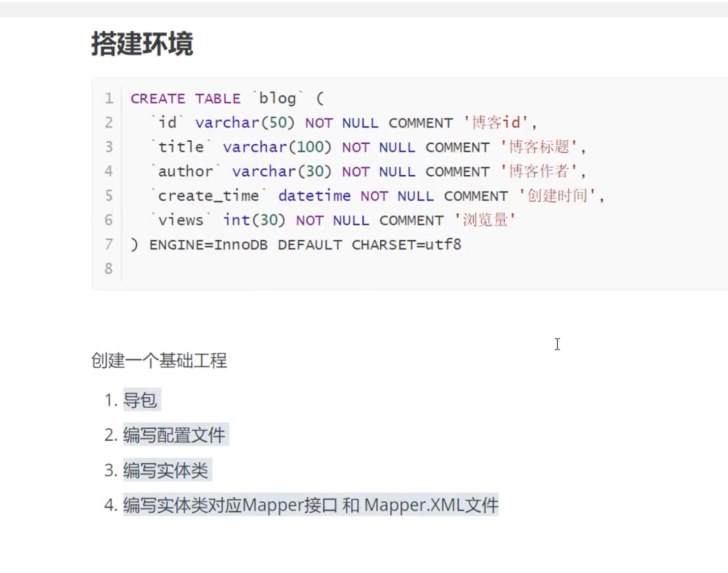The image size is (728, 573).
Task: Select line number 1 in the code block
Action: pyautogui.click(x=108, y=98)
